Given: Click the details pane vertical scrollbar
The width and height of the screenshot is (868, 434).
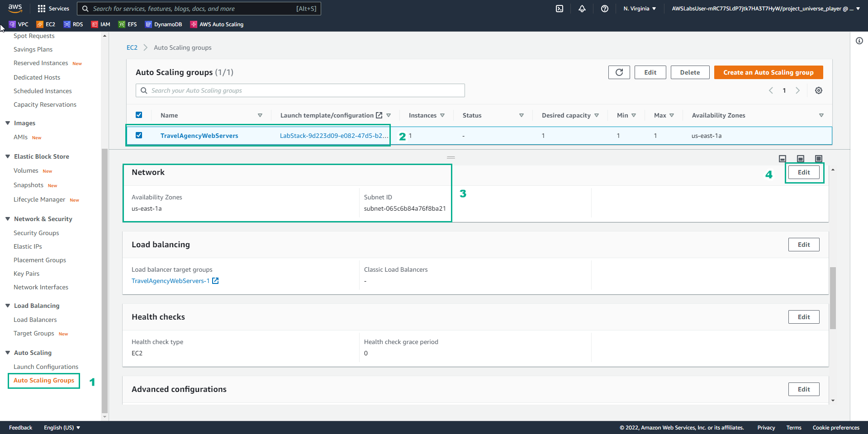Looking at the screenshot, I should (x=833, y=298).
